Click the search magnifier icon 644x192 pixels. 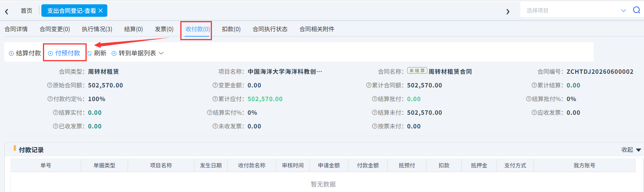[x=636, y=10]
